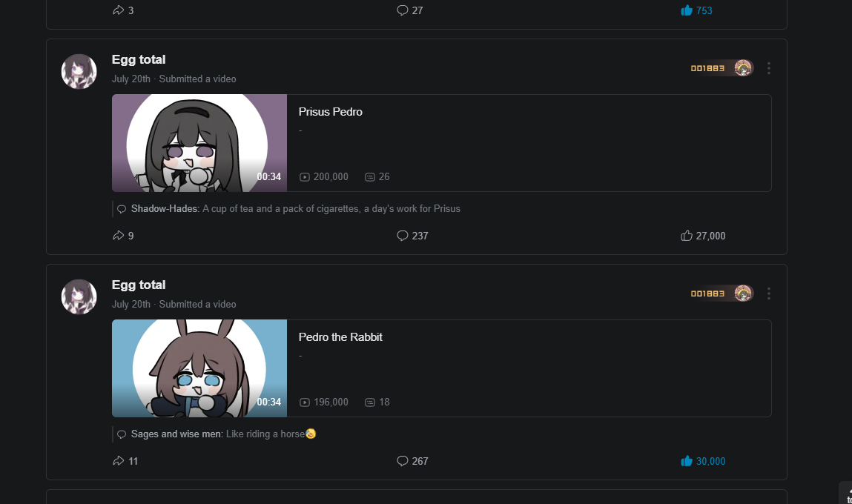852x504 pixels.
Task: Open the Prisus Pedro video title
Action: (x=331, y=112)
